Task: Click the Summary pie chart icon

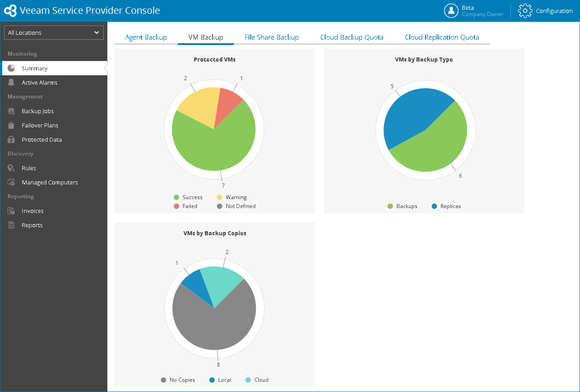Action: tap(12, 68)
